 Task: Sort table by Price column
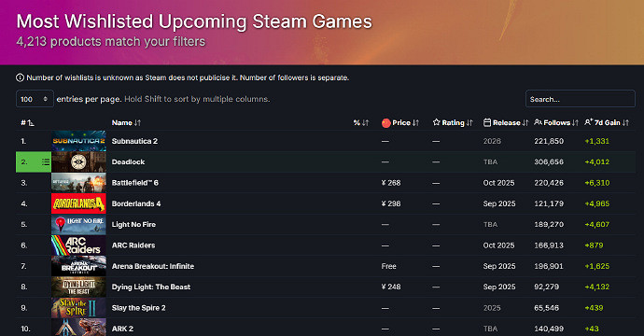[x=405, y=123]
